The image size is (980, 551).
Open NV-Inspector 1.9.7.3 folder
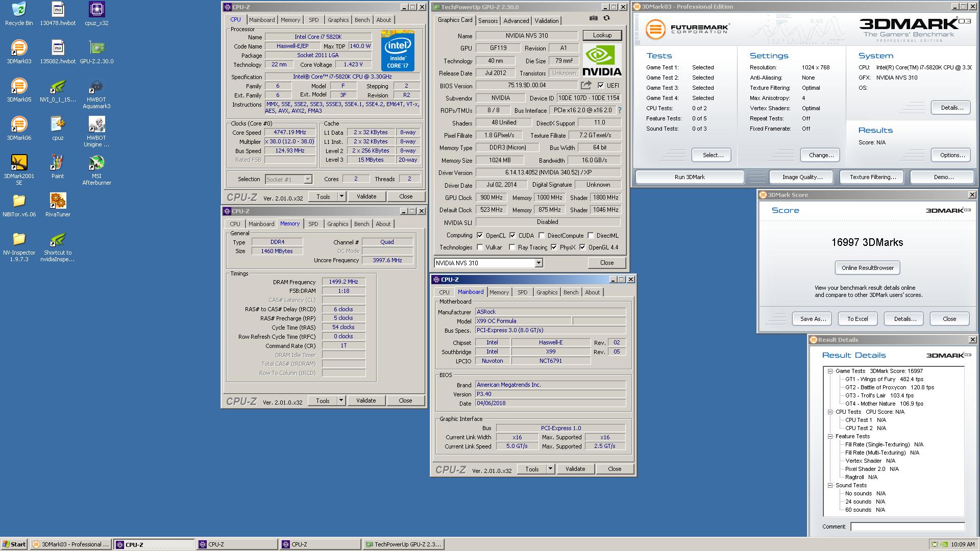[19, 247]
